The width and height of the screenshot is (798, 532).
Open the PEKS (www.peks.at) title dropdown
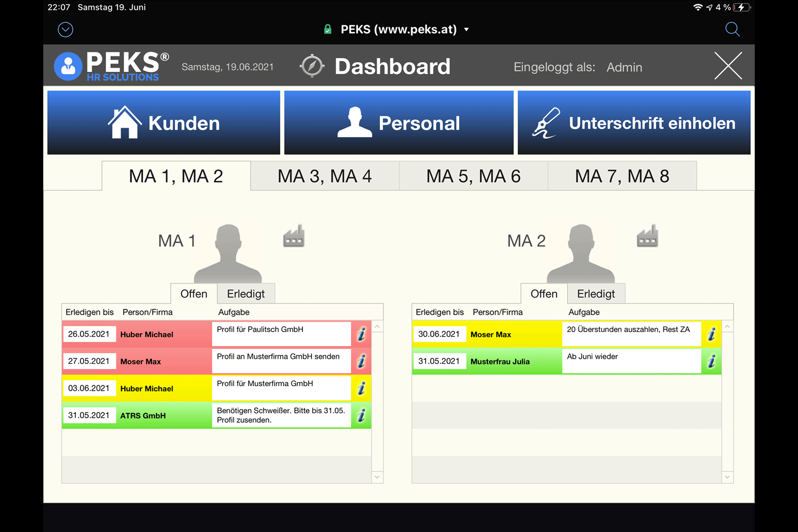click(399, 29)
